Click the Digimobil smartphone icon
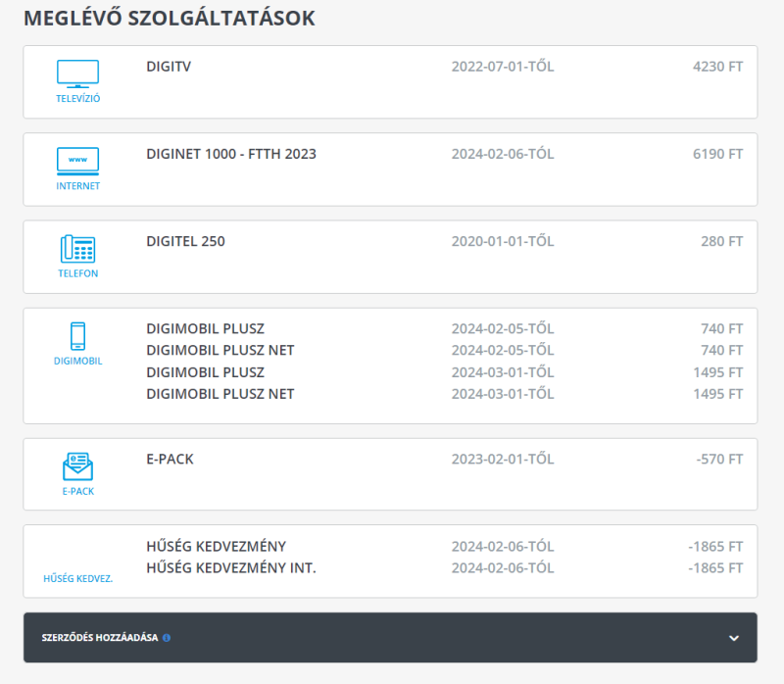784x684 pixels. click(78, 336)
